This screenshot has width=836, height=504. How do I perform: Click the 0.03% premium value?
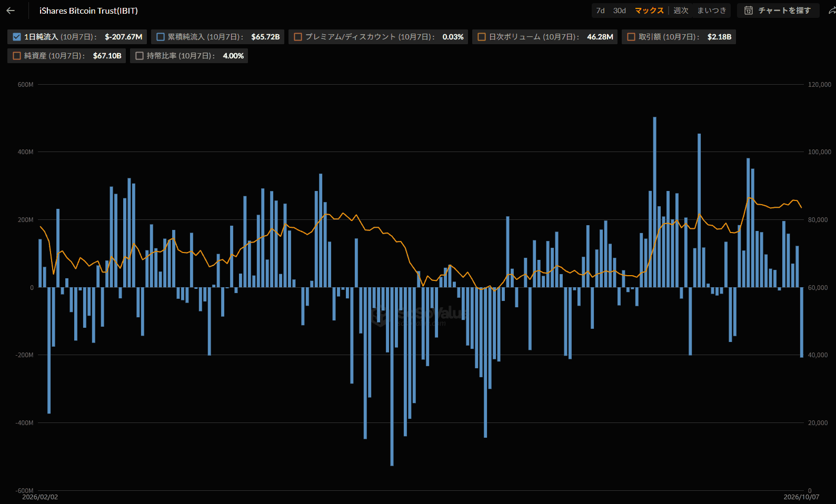pos(453,37)
